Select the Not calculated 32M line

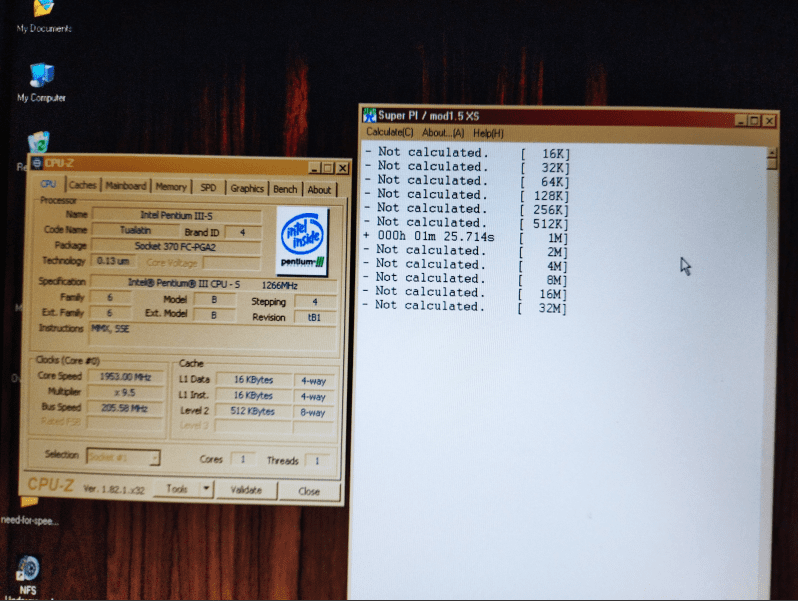[x=464, y=307]
